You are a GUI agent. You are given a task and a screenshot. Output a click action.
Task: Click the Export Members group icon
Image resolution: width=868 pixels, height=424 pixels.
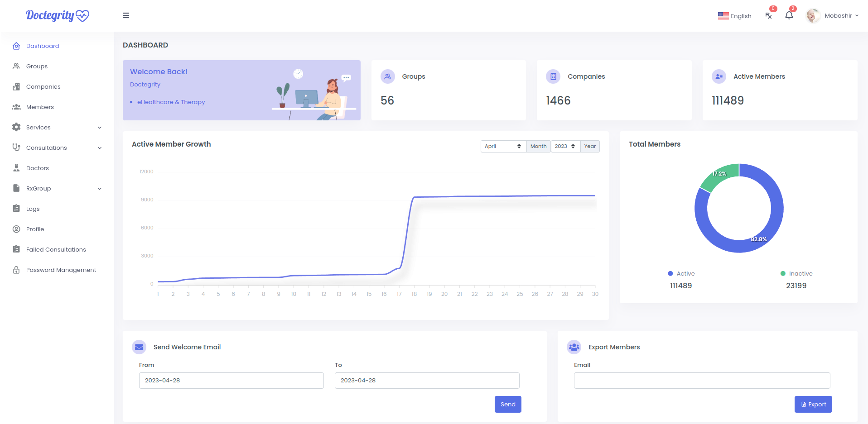(x=574, y=347)
